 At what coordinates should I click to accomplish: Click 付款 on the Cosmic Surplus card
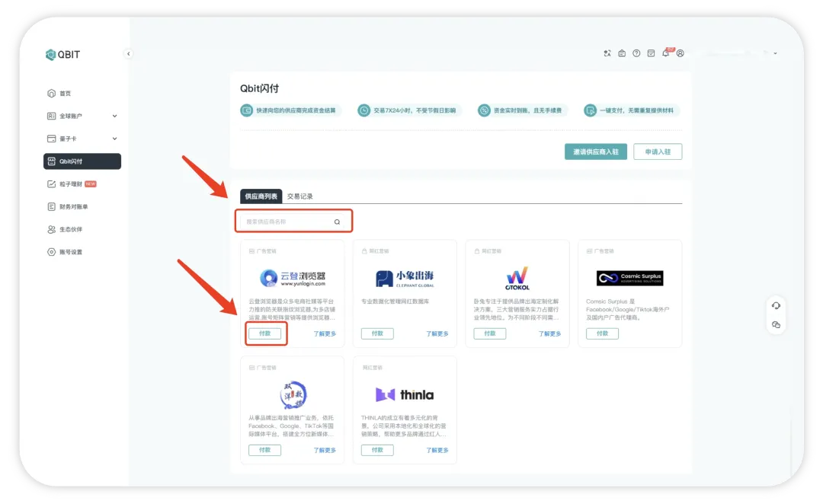click(x=602, y=333)
